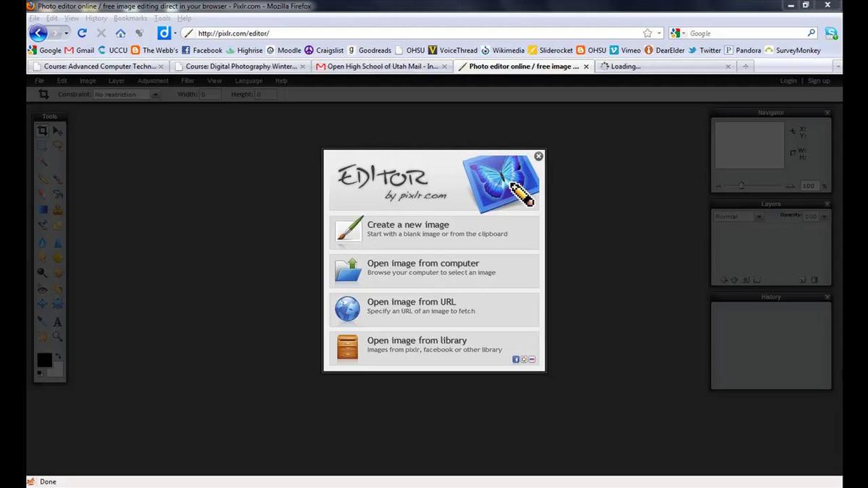Select the Hand tool in Tools panel
Viewport: 868px width, 488px height.
click(x=43, y=337)
